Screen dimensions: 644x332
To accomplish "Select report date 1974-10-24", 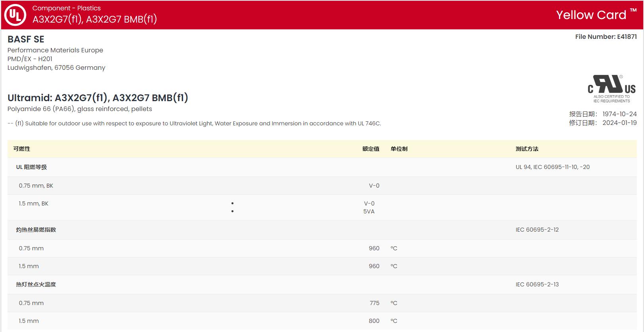I will (619, 114).
